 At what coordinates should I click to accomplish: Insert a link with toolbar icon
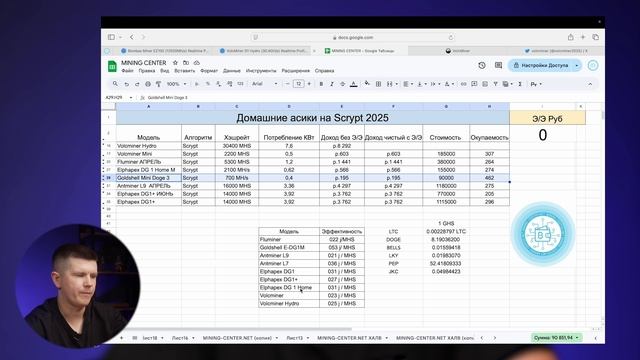[463, 84]
